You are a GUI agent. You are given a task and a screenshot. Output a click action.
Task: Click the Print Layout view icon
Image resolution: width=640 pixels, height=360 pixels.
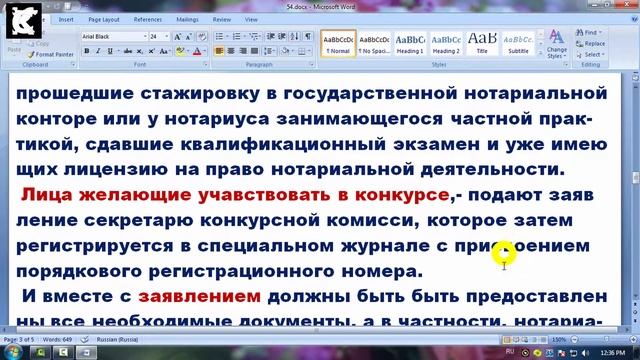(507, 340)
